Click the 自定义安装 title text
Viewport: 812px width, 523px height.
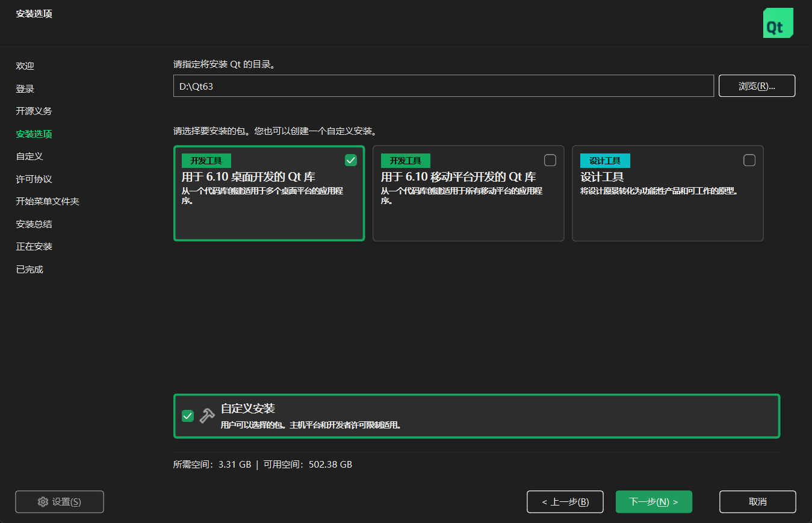coord(248,409)
